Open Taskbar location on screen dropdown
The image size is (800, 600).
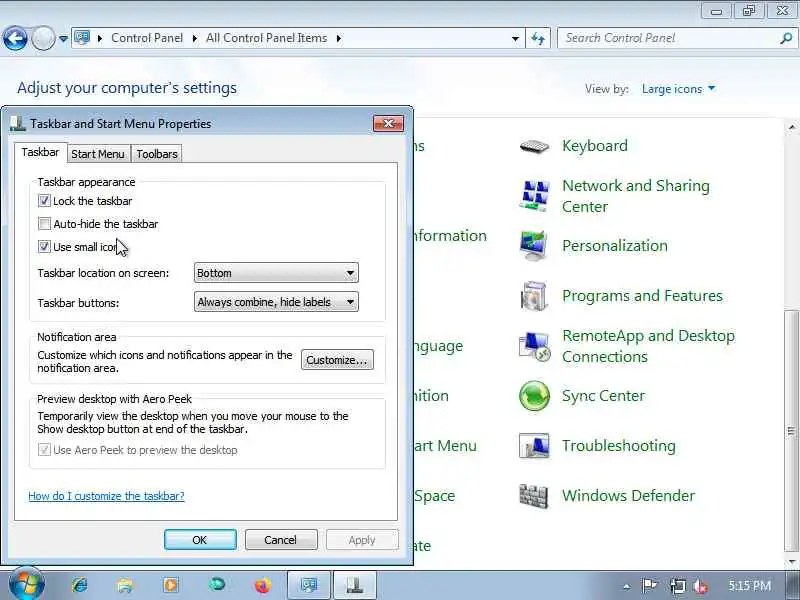276,273
